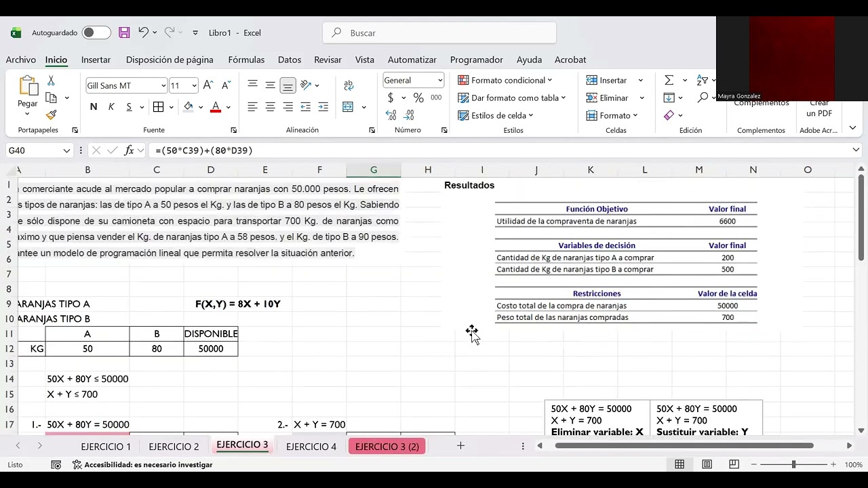Screen dimensions: 868x488
Task: Toggle middle vertical alignment
Action: click(270, 85)
